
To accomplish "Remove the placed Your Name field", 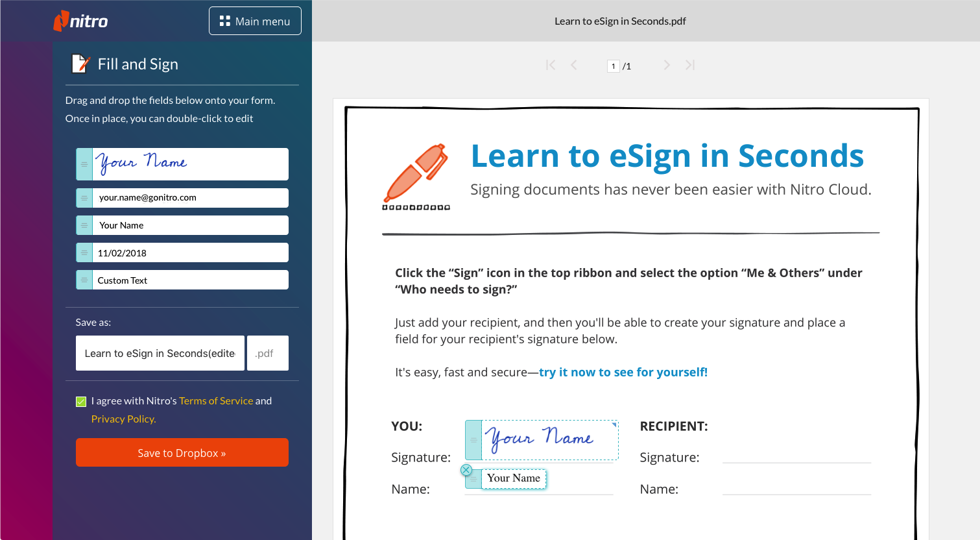I will [x=466, y=470].
